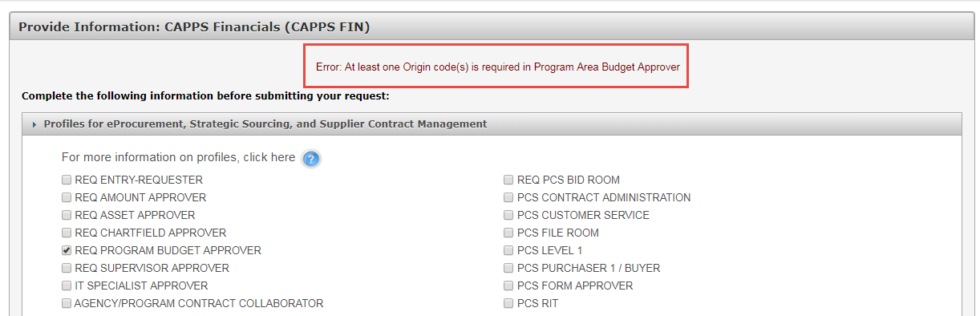Check the PCS LEVEL 1 box
The image size is (980, 316).
pos(508,251)
